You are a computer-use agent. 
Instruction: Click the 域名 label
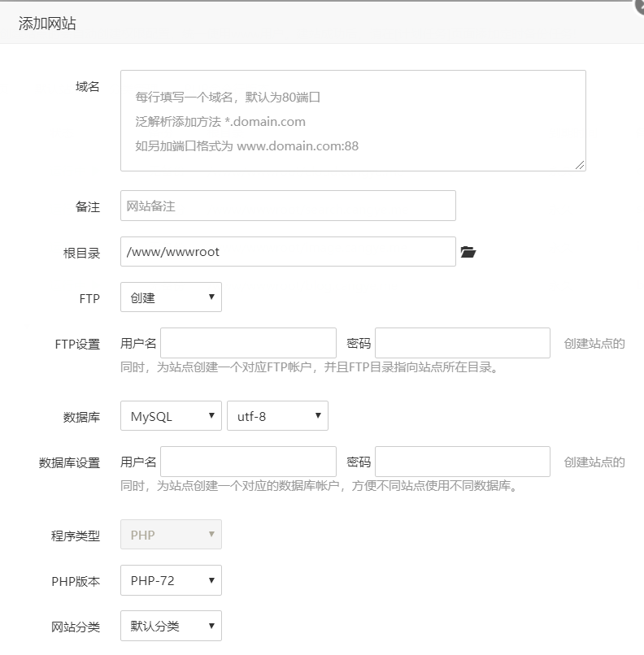(x=87, y=87)
